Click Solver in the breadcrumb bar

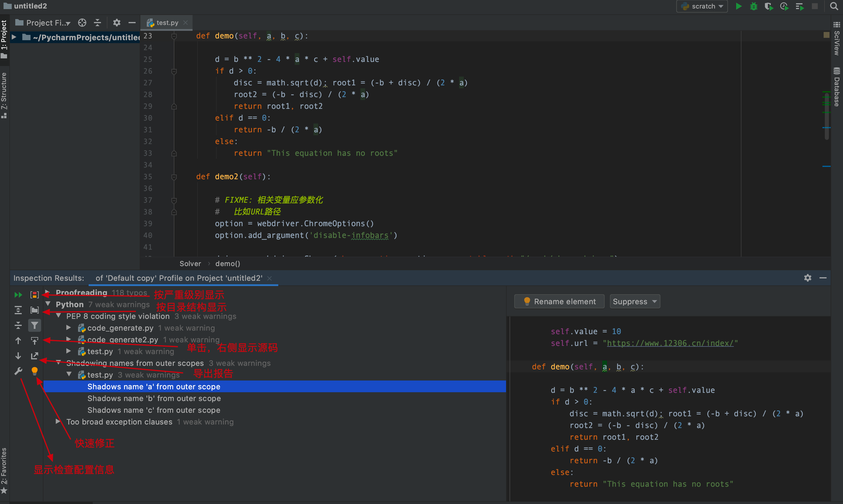[x=190, y=263]
